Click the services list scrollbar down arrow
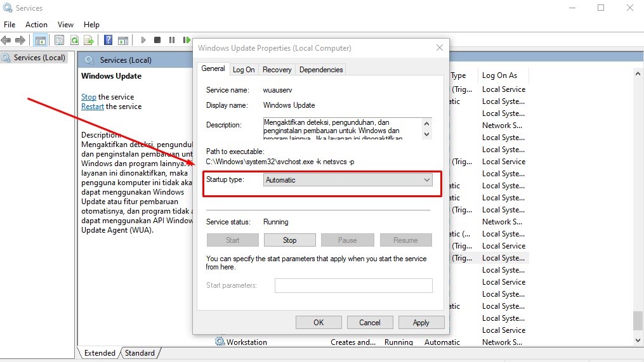Screen dimensions: 644x362 pyautogui.click(x=638, y=340)
